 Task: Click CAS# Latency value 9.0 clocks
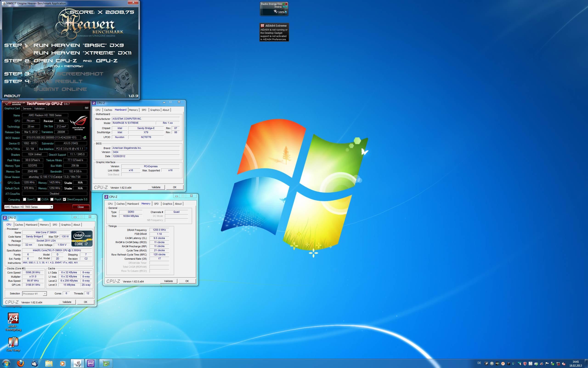click(x=159, y=238)
